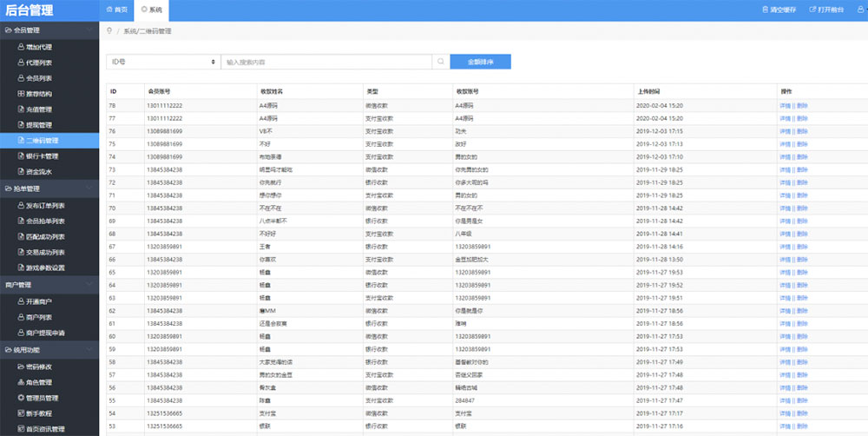Click the 首页资讯管理 icon in sidebar
The image size is (868, 436).
21,429
